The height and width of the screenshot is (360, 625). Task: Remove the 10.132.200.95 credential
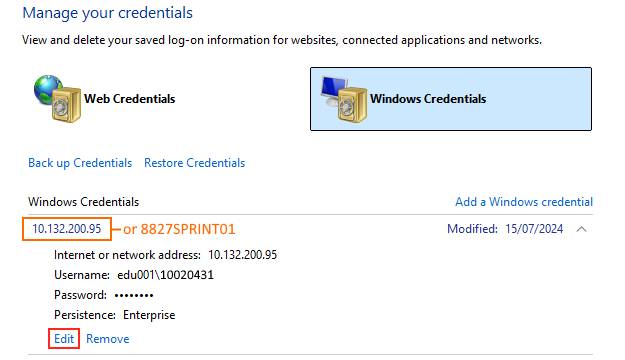108,339
